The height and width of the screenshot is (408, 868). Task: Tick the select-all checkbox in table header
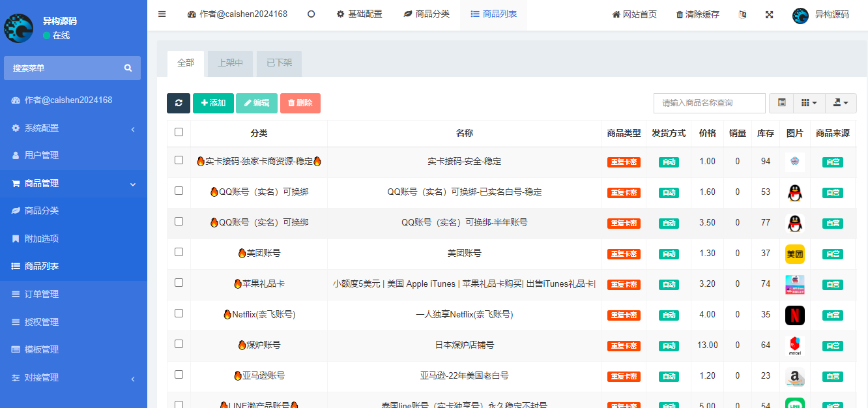coord(179,132)
